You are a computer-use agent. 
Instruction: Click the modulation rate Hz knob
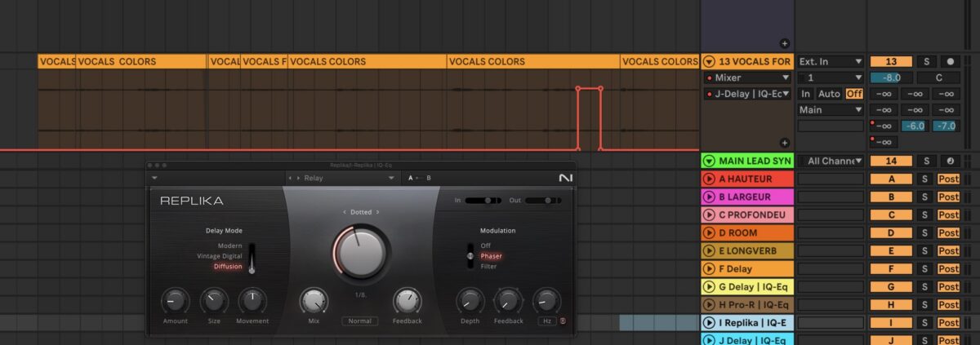point(546,301)
